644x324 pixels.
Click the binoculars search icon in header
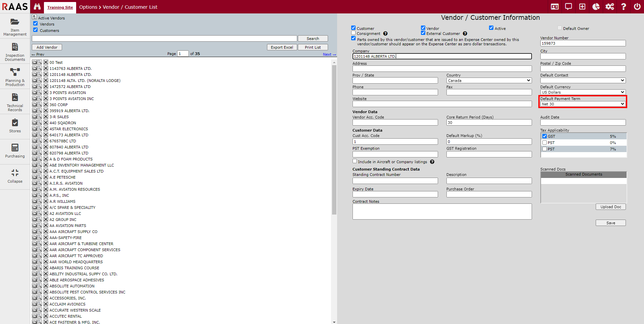click(x=37, y=7)
